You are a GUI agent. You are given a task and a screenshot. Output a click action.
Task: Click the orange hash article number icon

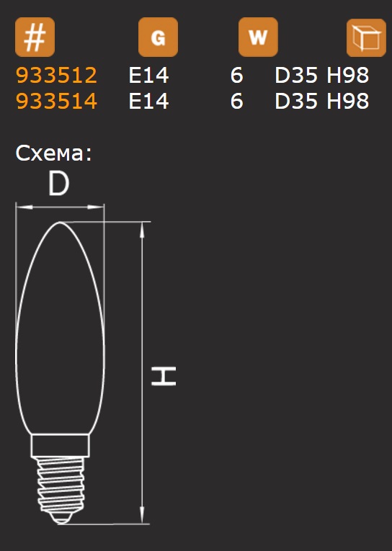pos(35,37)
